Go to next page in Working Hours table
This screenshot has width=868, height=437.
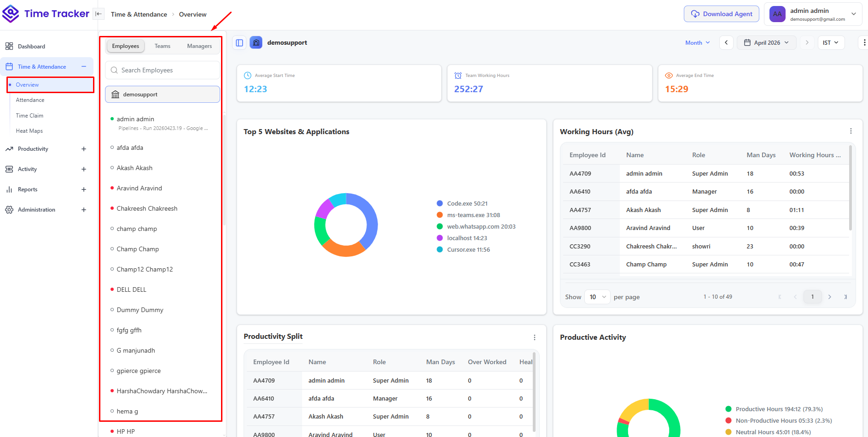[x=829, y=297]
